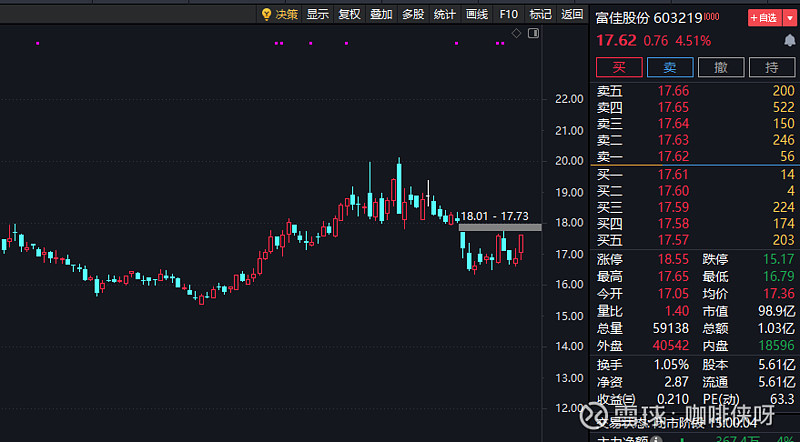This screenshot has height=442, width=800.
Task: Click 返回 to go back
Action: pyautogui.click(x=572, y=14)
